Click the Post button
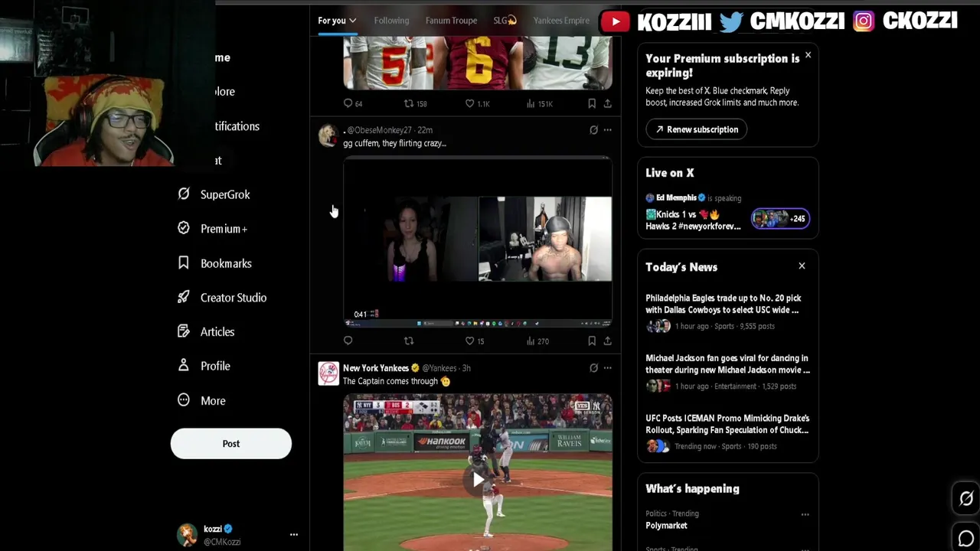Image resolution: width=980 pixels, height=551 pixels. pos(231,444)
